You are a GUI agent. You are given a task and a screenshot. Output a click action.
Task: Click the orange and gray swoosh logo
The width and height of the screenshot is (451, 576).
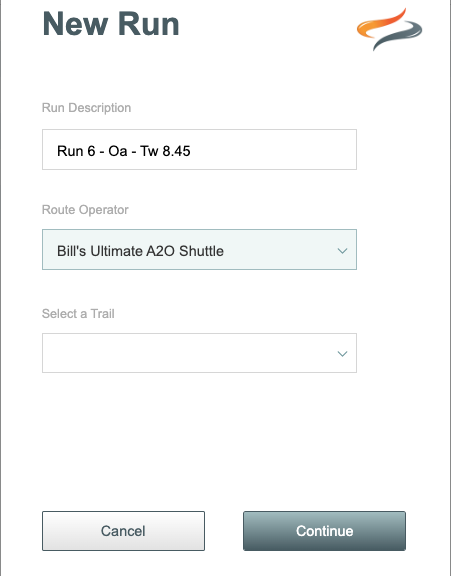[x=389, y=29]
